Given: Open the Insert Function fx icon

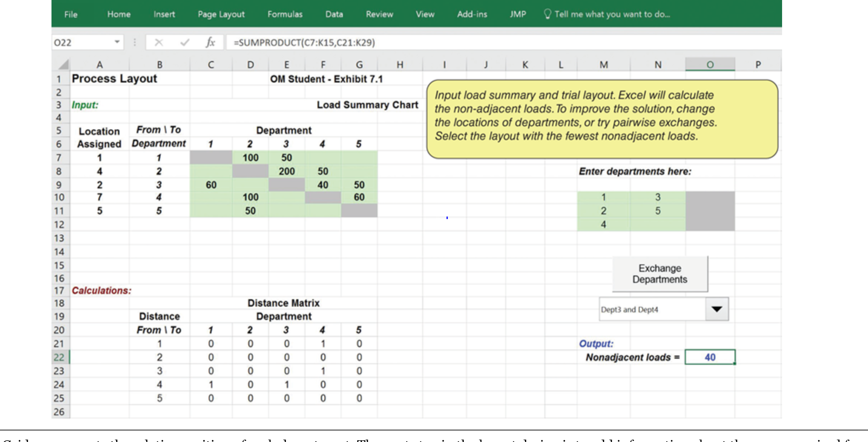Looking at the screenshot, I should [x=210, y=43].
